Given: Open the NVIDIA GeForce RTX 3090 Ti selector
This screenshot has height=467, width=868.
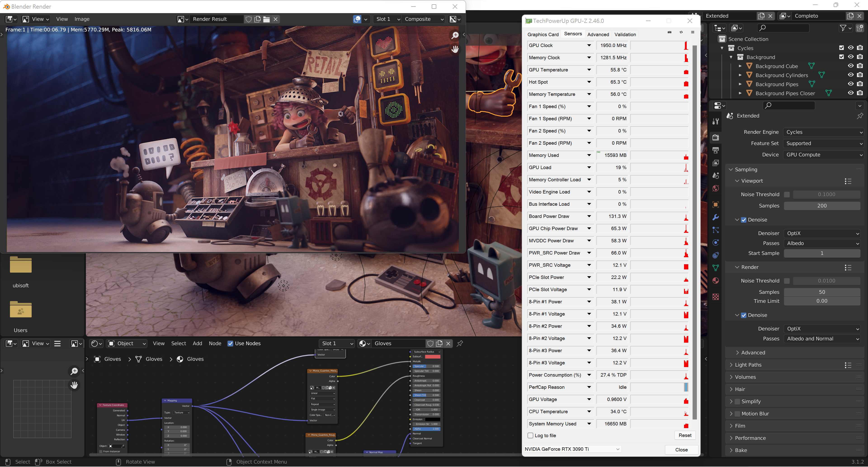Looking at the screenshot, I should pos(572,449).
